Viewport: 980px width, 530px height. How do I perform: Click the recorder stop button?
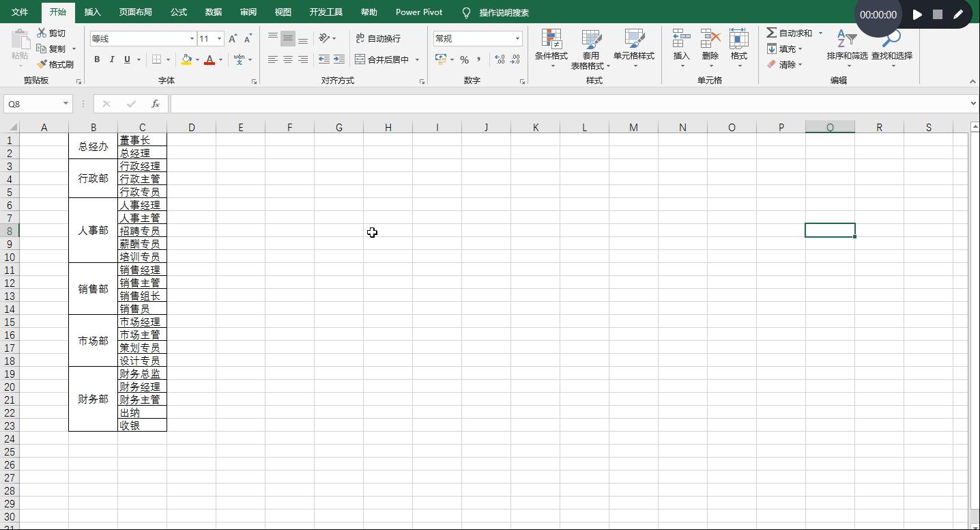coord(938,14)
